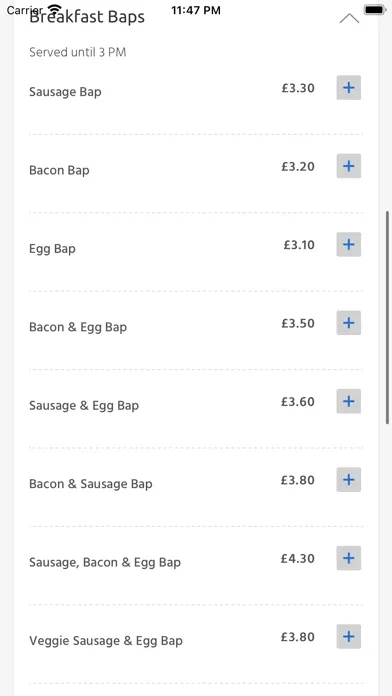Image resolution: width=392 pixels, height=696 pixels.
Task: Add Sausage & Egg Bap via plus
Action: coord(348,401)
